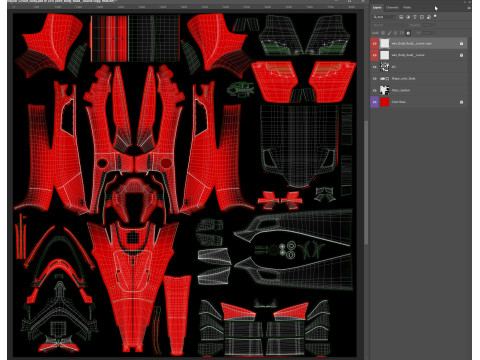This screenshot has width=480, height=360.
Task: Select the fourth layer's red-and-white thumbnail
Action: tap(385, 78)
